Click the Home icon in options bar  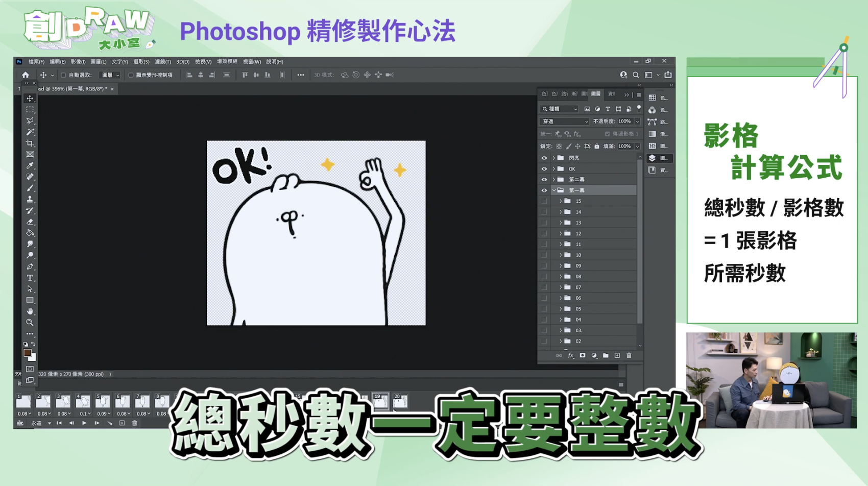26,75
